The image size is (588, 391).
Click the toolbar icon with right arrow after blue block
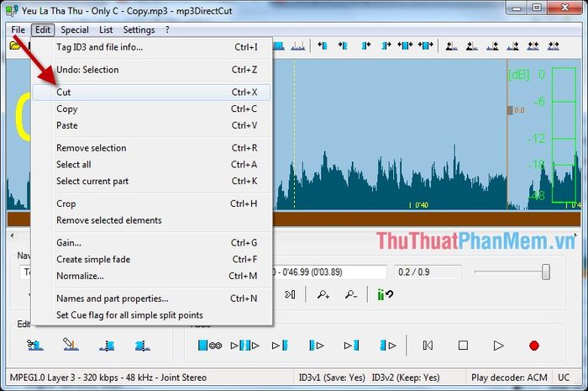coord(386,45)
